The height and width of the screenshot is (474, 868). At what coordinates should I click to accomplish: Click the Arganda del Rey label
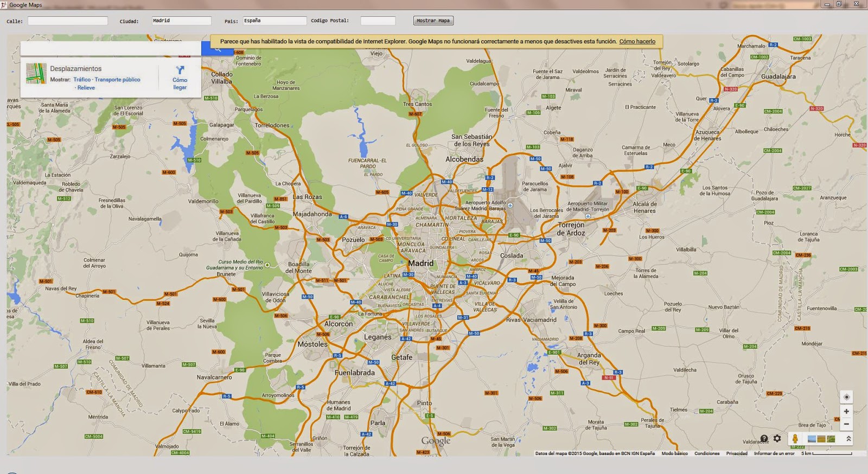(x=589, y=359)
